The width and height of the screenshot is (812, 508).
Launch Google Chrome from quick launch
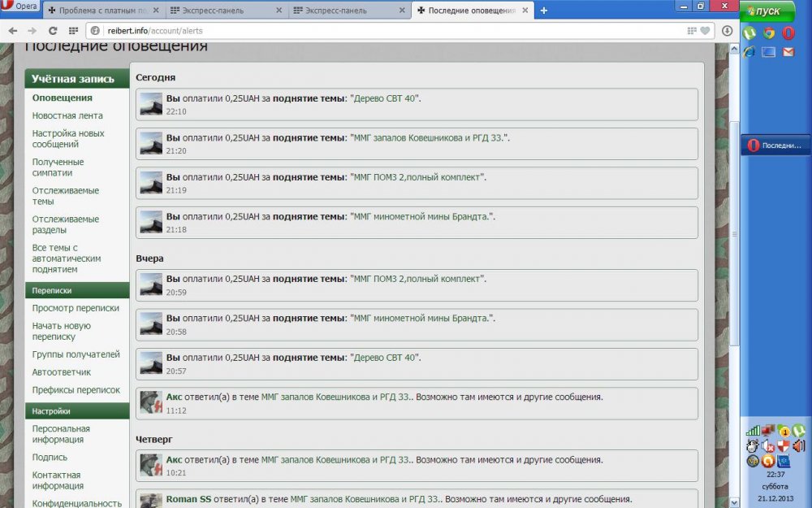(x=769, y=33)
